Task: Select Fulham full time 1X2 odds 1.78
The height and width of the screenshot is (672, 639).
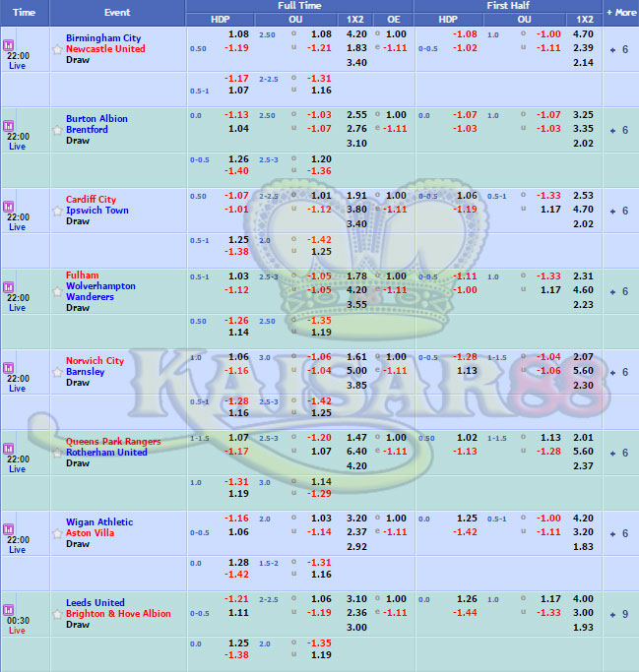Action: [356, 276]
